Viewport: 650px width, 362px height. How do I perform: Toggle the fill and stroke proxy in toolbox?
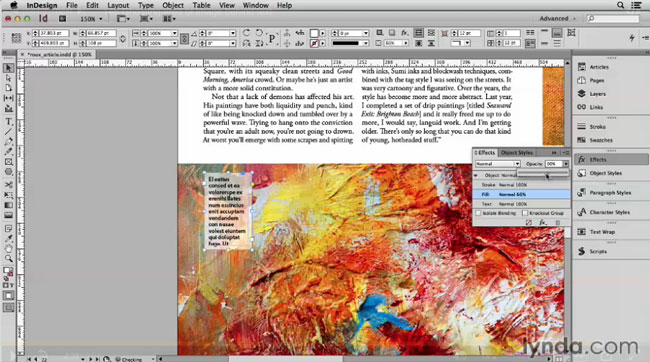tap(8, 272)
